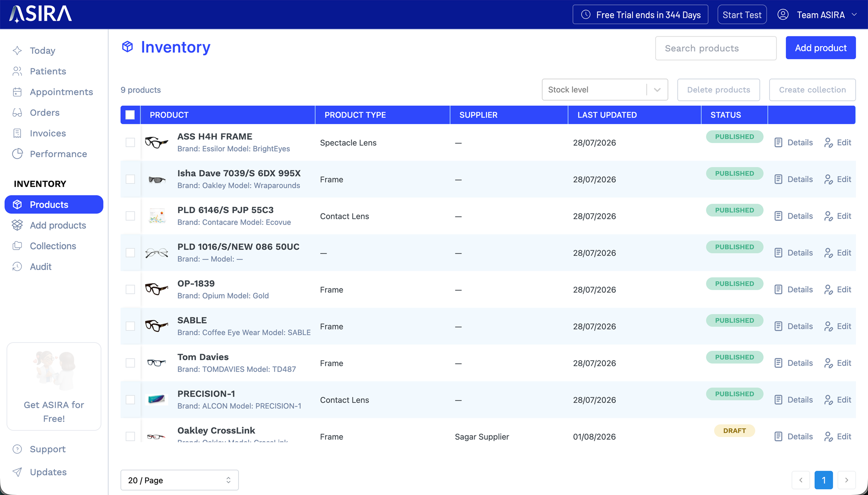Click the Orders glasses icon
This screenshot has height=495, width=868.
[17, 113]
